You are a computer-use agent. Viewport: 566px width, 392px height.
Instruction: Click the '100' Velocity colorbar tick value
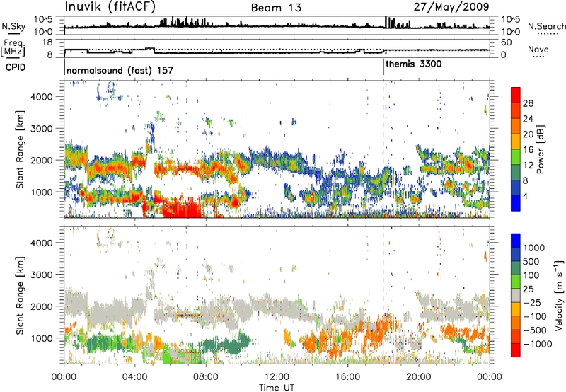tap(531, 275)
